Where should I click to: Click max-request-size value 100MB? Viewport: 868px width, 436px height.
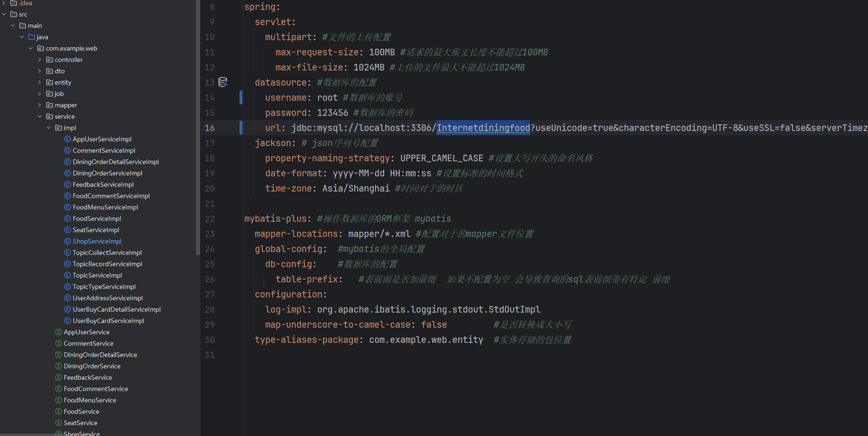pos(382,52)
